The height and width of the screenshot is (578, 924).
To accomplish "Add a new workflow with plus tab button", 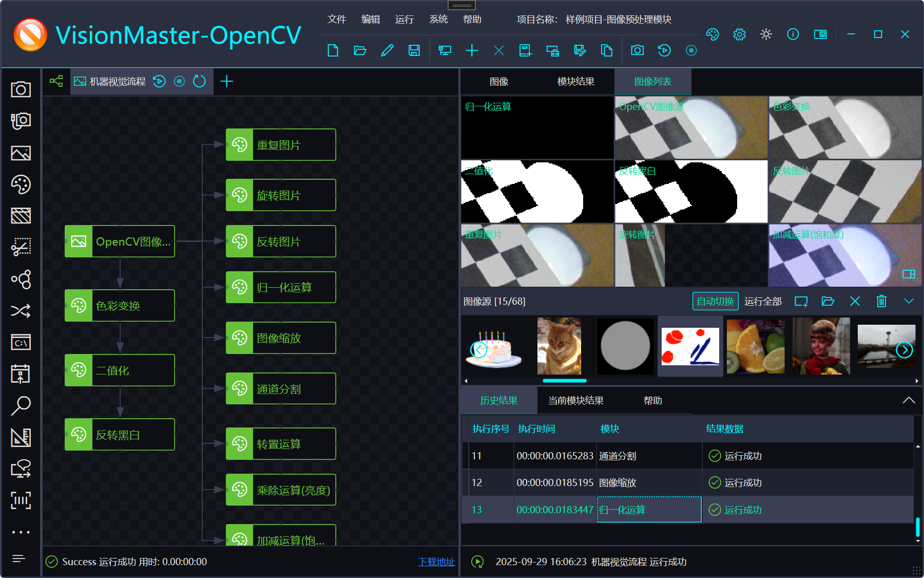I will [226, 81].
